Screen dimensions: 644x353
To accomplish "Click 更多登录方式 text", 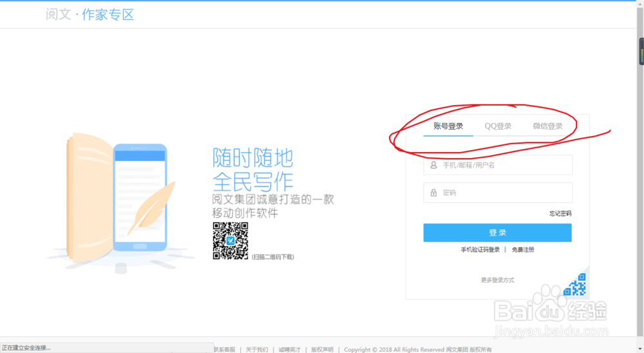I will click(497, 280).
